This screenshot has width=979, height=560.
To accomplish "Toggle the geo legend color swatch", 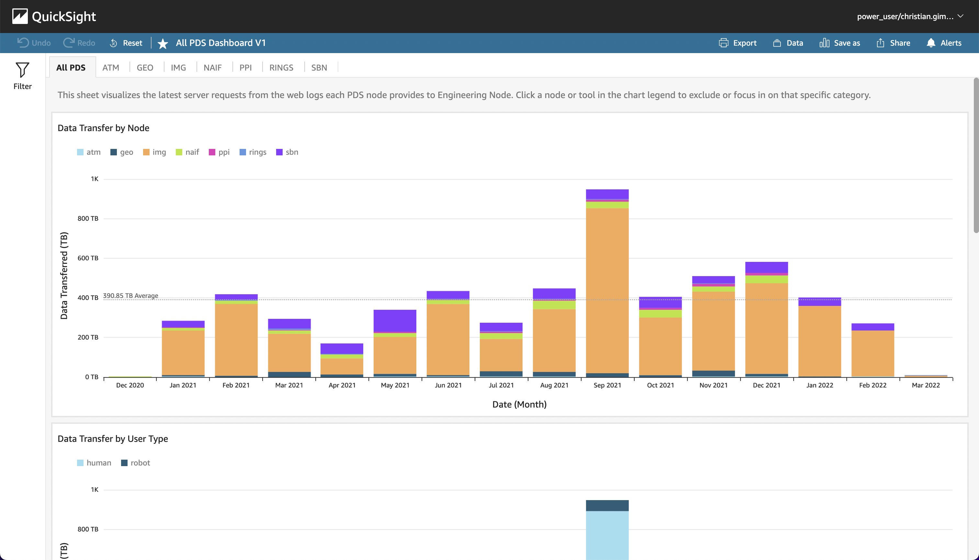I will click(114, 152).
